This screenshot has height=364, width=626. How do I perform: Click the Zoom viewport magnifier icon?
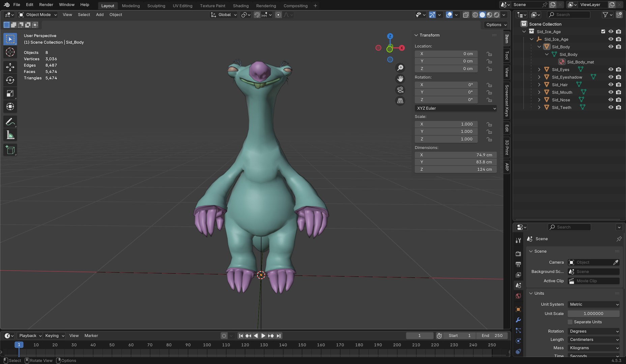400,68
